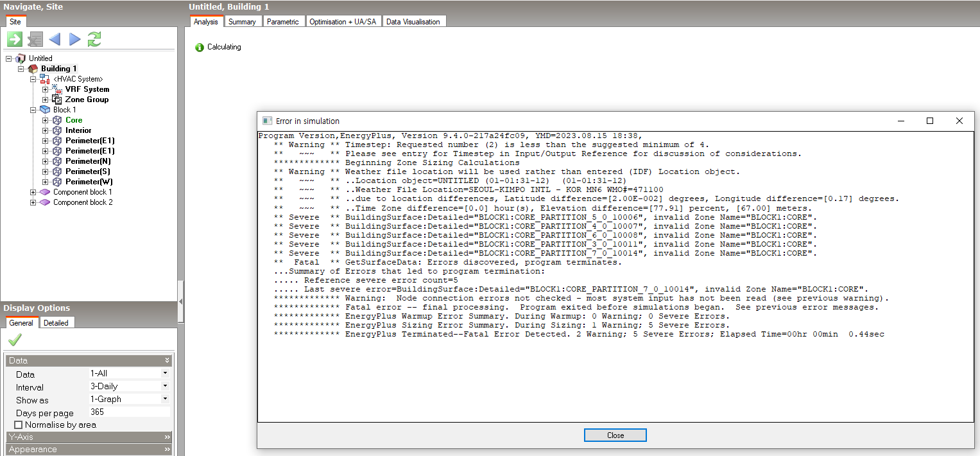This screenshot has height=456, width=980.
Task: Click the Days per page input field
Action: coord(128,412)
